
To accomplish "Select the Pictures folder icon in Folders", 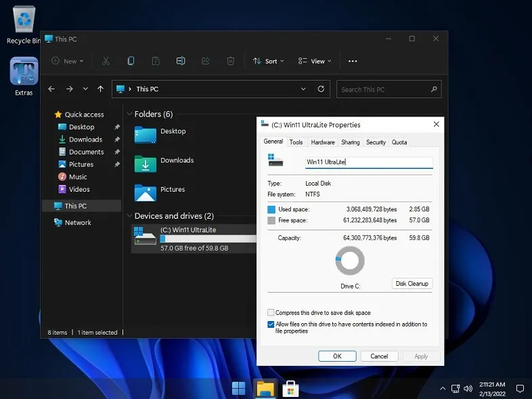I will (x=146, y=192).
